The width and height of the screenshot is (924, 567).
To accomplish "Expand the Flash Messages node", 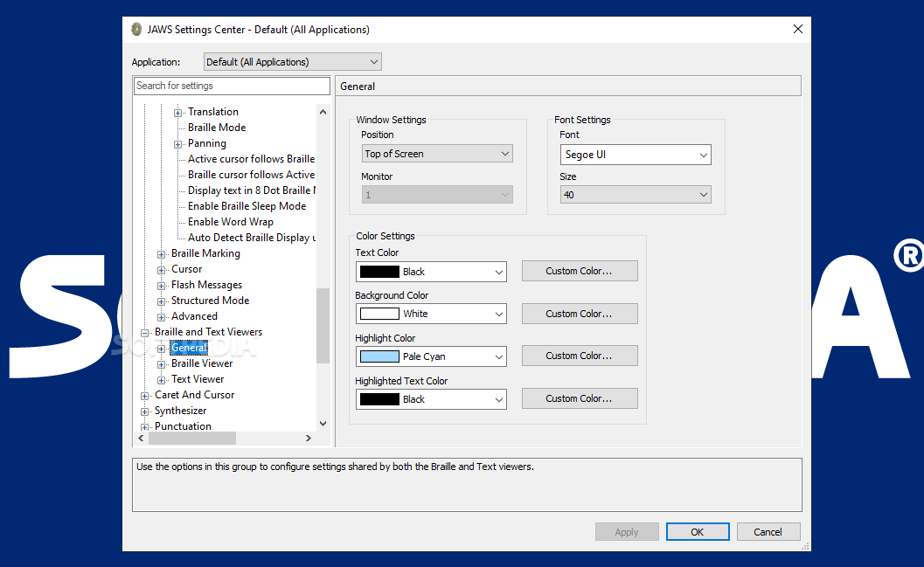I will (x=162, y=286).
